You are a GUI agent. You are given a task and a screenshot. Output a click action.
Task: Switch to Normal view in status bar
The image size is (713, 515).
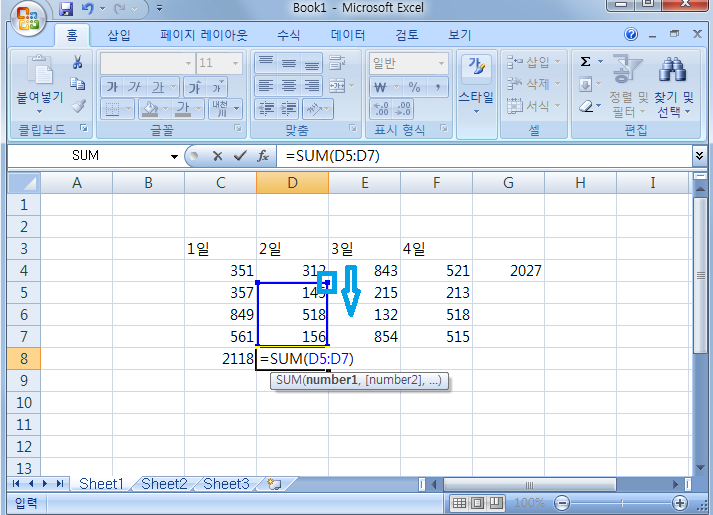(x=459, y=503)
